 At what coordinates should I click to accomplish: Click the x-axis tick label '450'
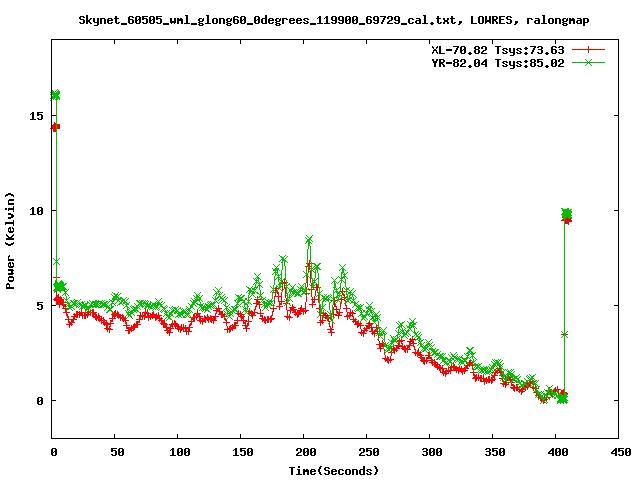pyautogui.click(x=621, y=452)
